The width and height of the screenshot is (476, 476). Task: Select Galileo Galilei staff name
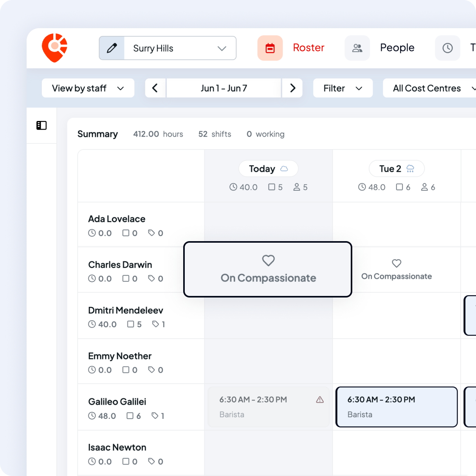coord(117,402)
